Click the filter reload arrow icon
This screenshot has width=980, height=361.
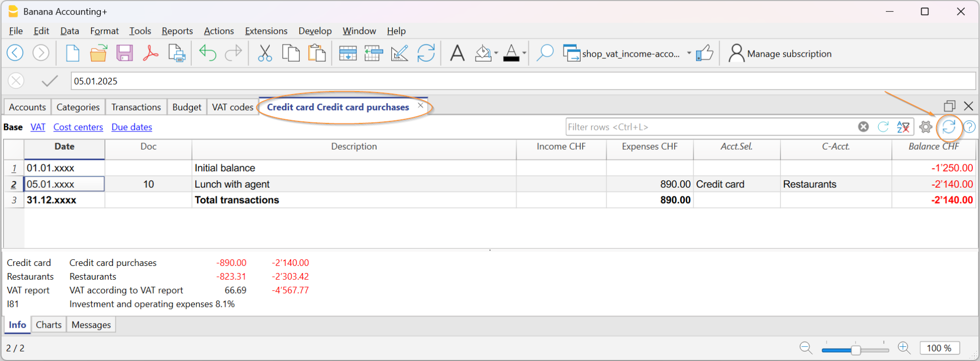pyautogui.click(x=883, y=127)
